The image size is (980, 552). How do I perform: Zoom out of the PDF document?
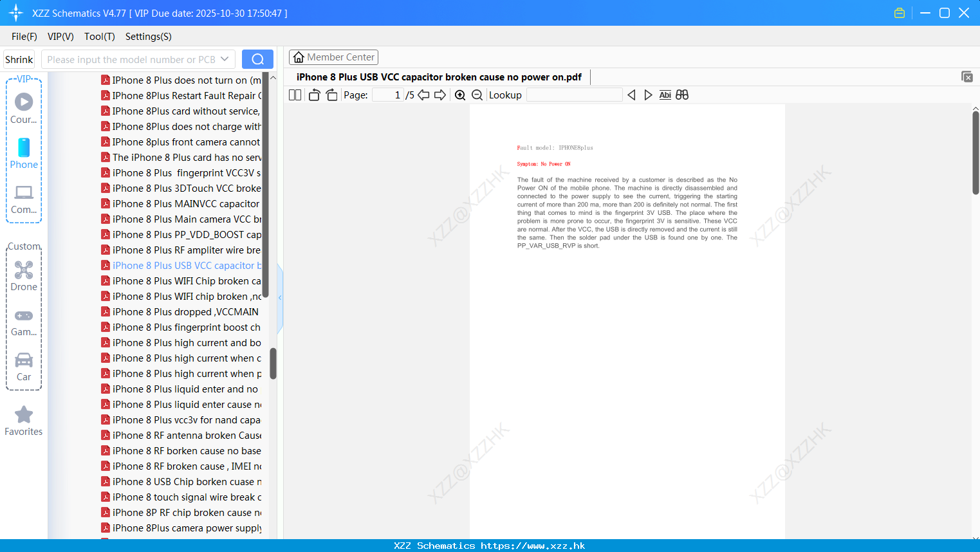pyautogui.click(x=477, y=95)
